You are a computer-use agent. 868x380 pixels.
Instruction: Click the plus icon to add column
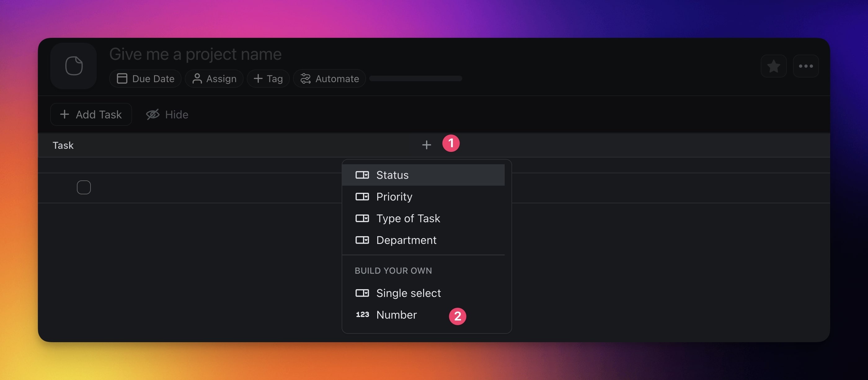[426, 145]
